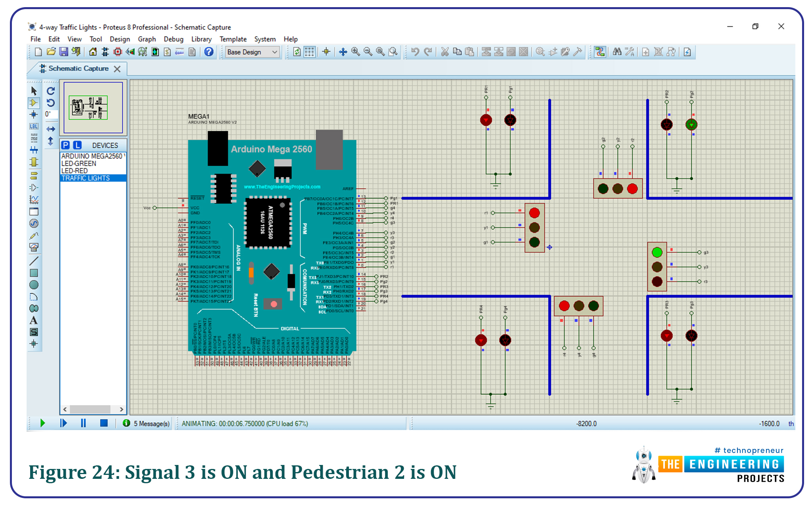Click L library manage button

tap(77, 145)
